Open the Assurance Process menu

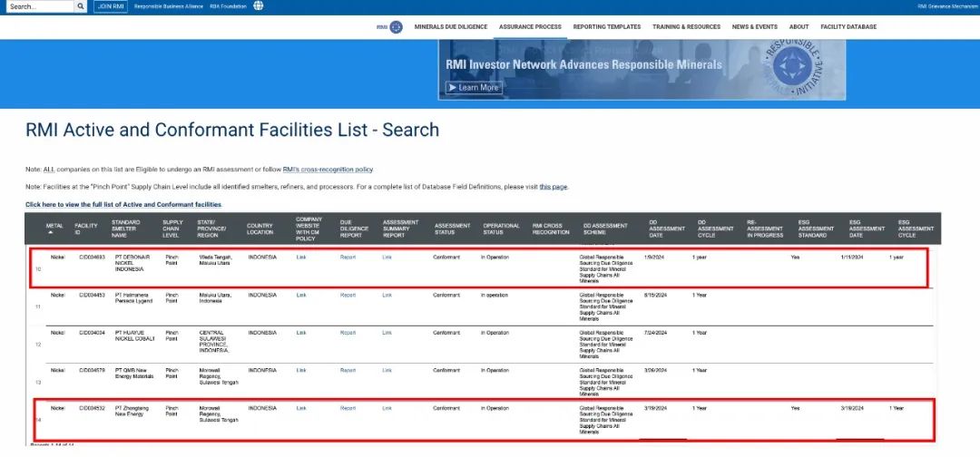tap(530, 27)
